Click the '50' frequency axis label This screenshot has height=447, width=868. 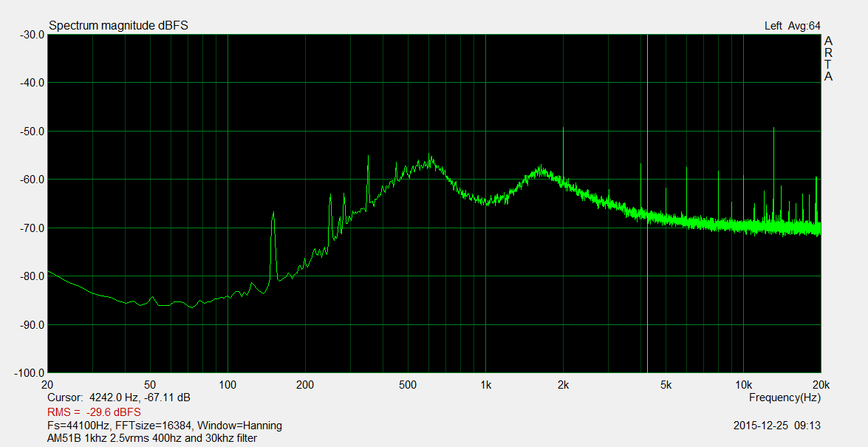(149, 385)
